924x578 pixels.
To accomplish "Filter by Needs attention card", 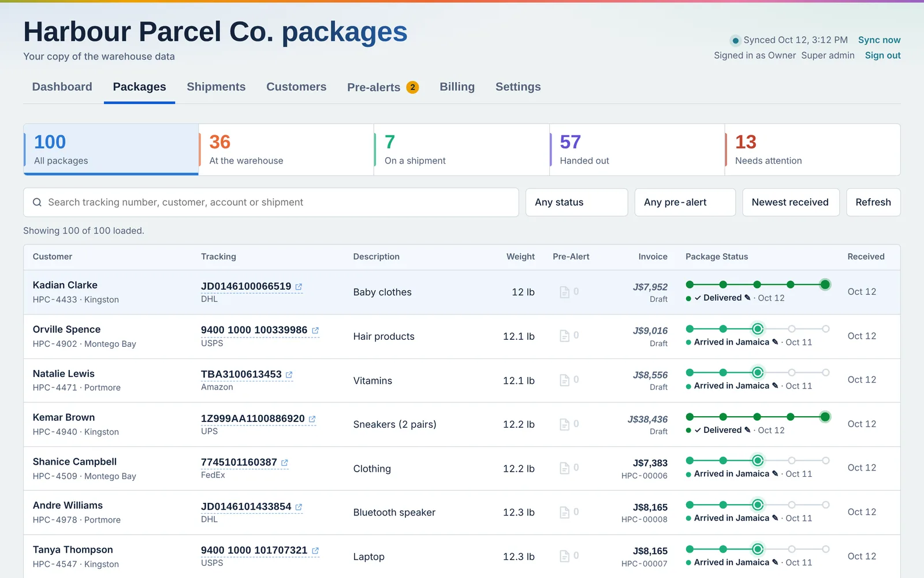I will coord(813,150).
